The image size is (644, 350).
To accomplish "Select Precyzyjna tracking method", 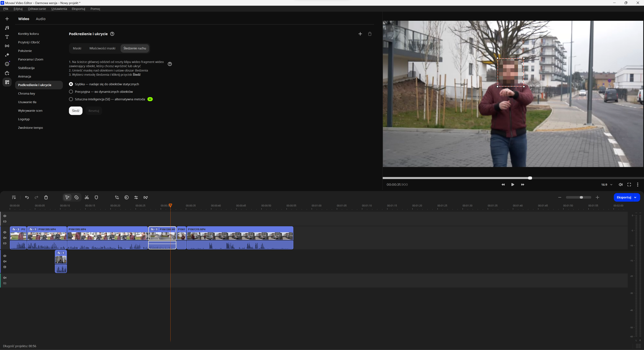I will click(71, 92).
